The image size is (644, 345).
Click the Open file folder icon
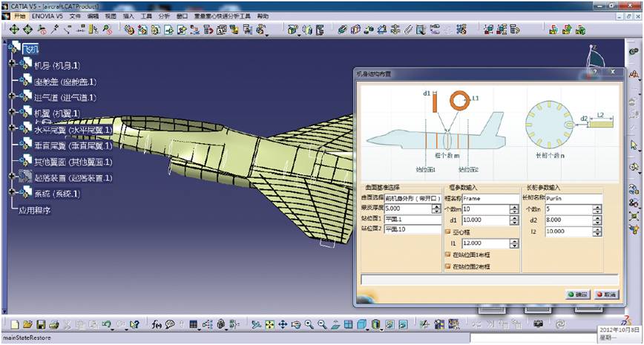(x=27, y=324)
